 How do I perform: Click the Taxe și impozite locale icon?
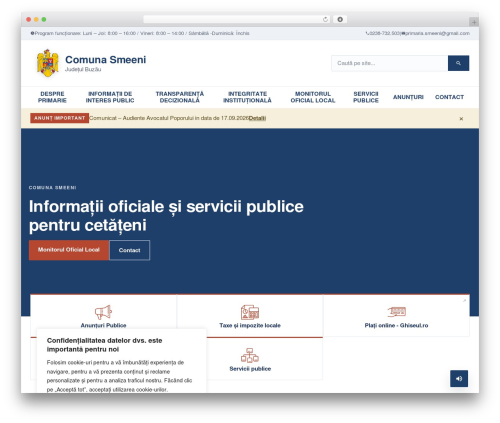coord(250,312)
